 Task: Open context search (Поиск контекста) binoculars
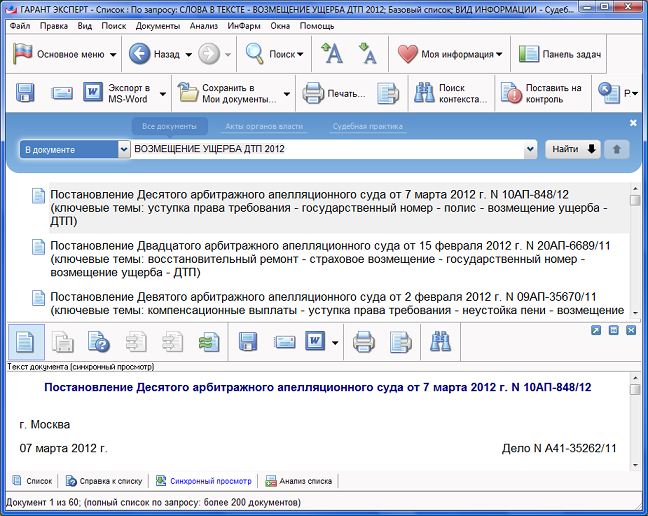[424, 94]
